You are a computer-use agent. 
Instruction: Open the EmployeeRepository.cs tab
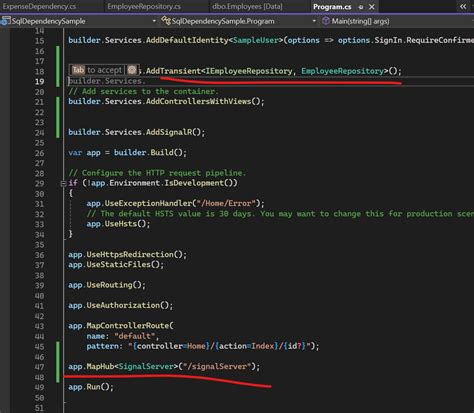pyautogui.click(x=144, y=6)
